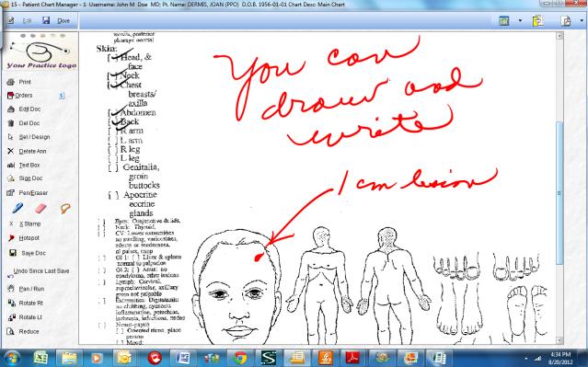588x367 pixels.
Task: Check the R arm checkbox
Action: coord(112,132)
